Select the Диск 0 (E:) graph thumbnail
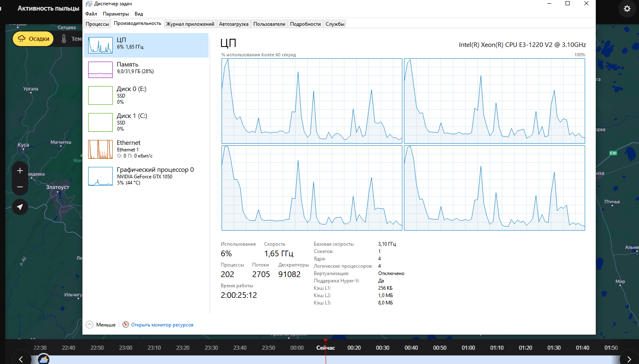The image size is (639, 364). [x=100, y=95]
